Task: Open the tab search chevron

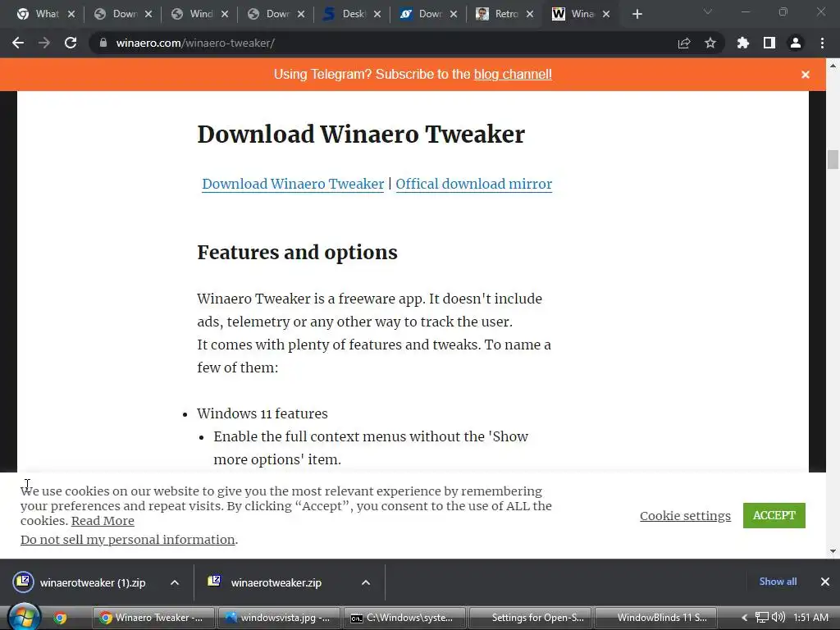Action: 708,11
